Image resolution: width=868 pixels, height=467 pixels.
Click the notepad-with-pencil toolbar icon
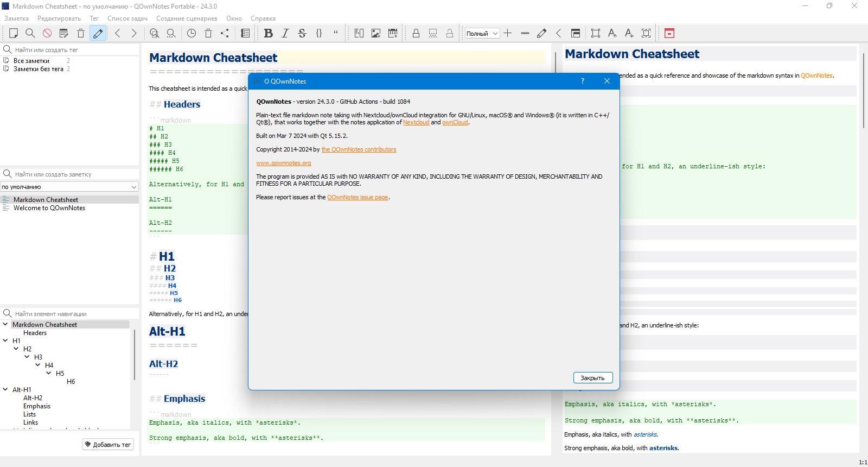pyautogui.click(x=64, y=33)
